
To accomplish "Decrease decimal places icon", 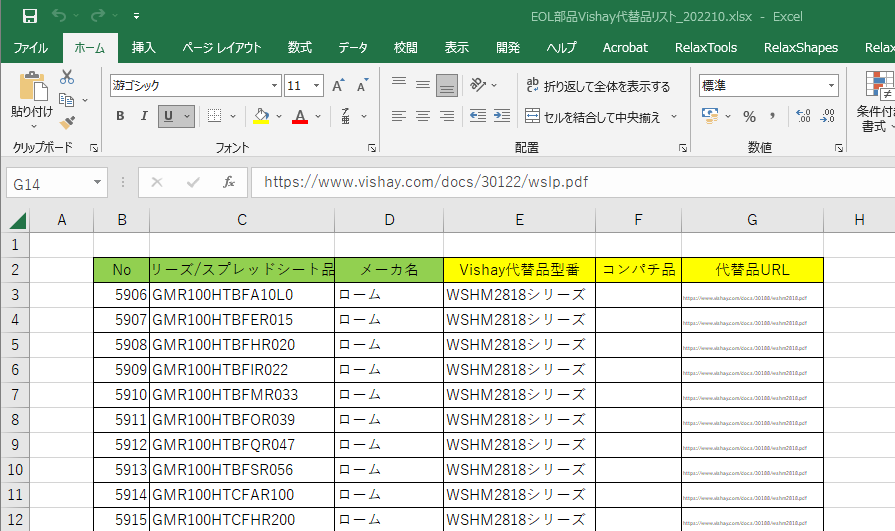I will (x=828, y=116).
